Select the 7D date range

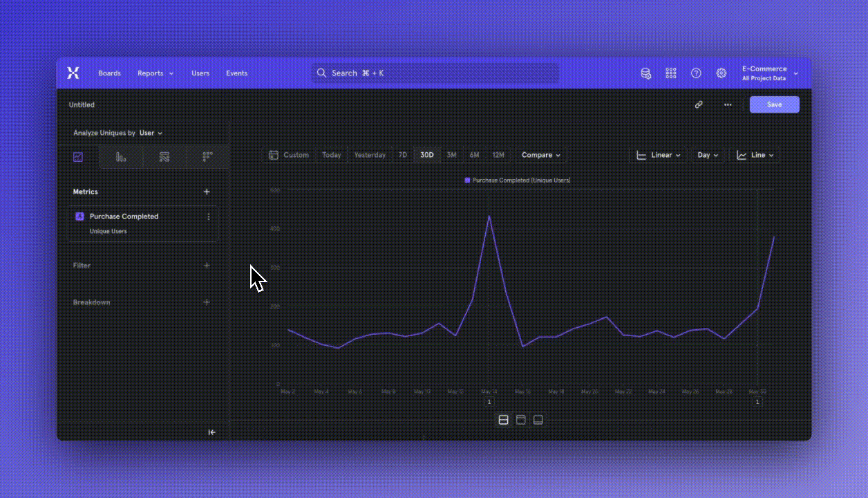[402, 156]
